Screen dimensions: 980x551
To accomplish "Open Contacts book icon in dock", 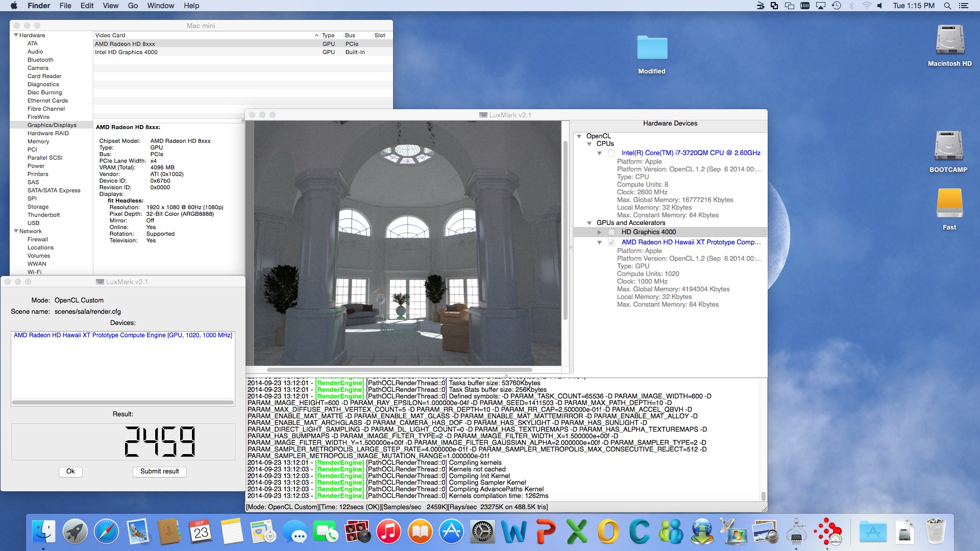I will (x=169, y=532).
